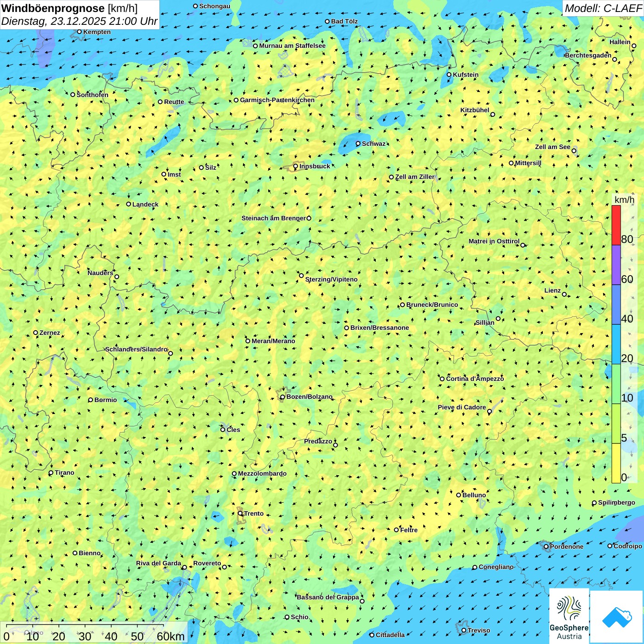This screenshot has height=644, width=644.
Task: Click the Spilimbergo label
Action: [x=616, y=502]
